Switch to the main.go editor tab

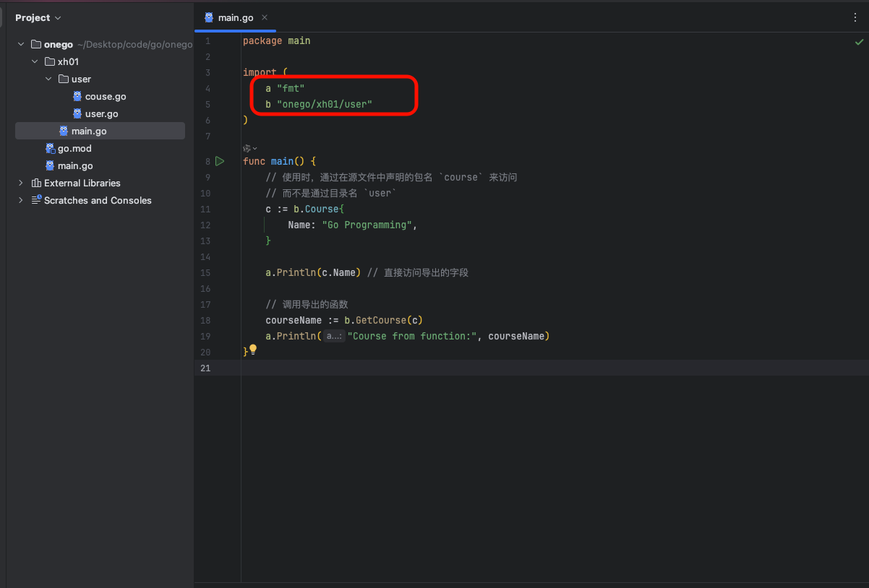click(x=235, y=17)
